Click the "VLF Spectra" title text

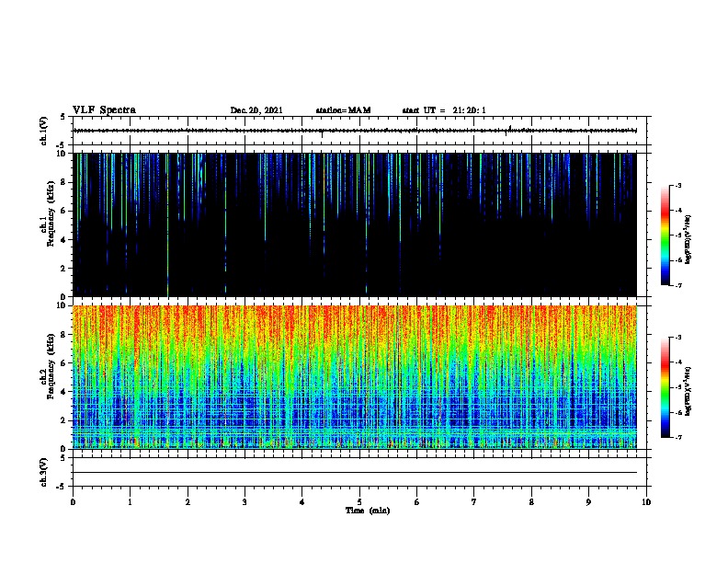point(104,110)
